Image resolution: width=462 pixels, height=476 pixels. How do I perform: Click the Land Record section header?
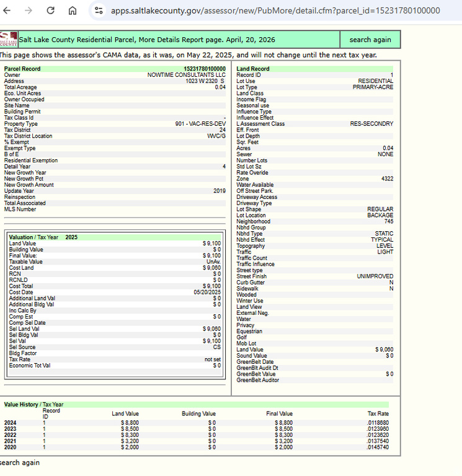(253, 69)
